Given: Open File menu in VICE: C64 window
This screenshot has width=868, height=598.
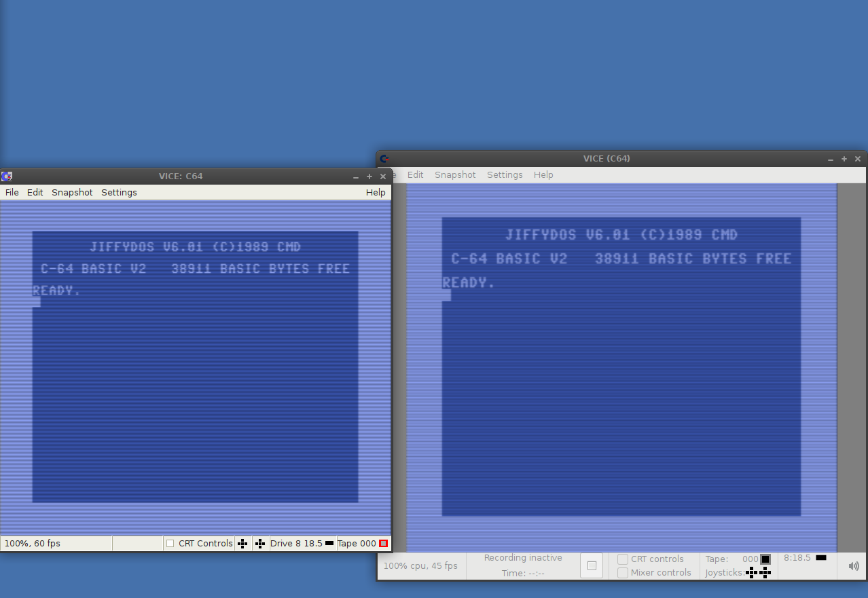Looking at the screenshot, I should (x=12, y=193).
